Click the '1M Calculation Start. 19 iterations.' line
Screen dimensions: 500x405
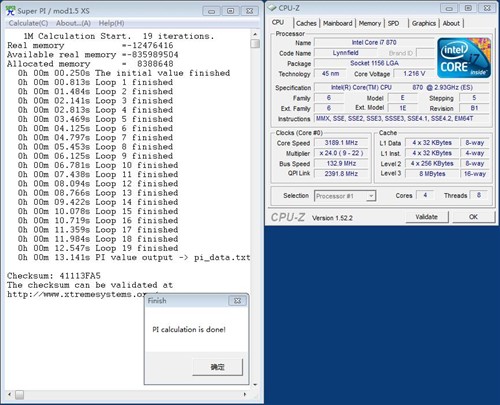(119, 36)
